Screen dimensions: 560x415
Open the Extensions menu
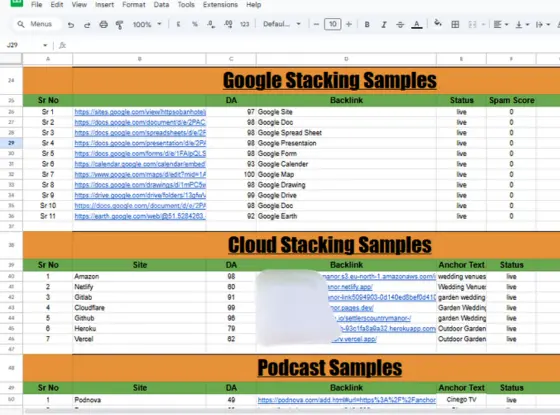(220, 5)
